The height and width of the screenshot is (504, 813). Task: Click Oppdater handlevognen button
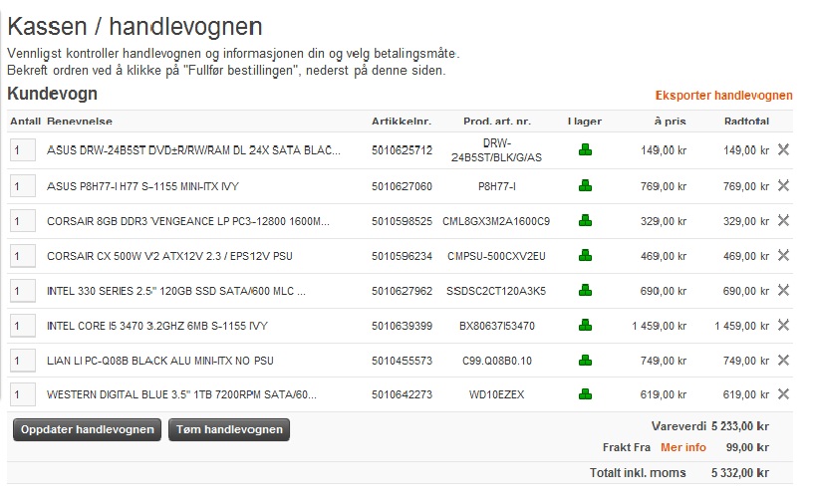[x=87, y=430]
